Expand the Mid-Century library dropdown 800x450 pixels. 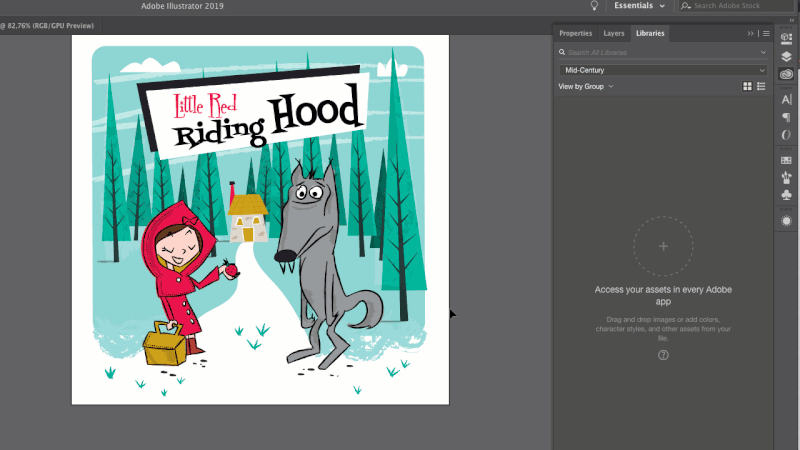pyautogui.click(x=762, y=70)
